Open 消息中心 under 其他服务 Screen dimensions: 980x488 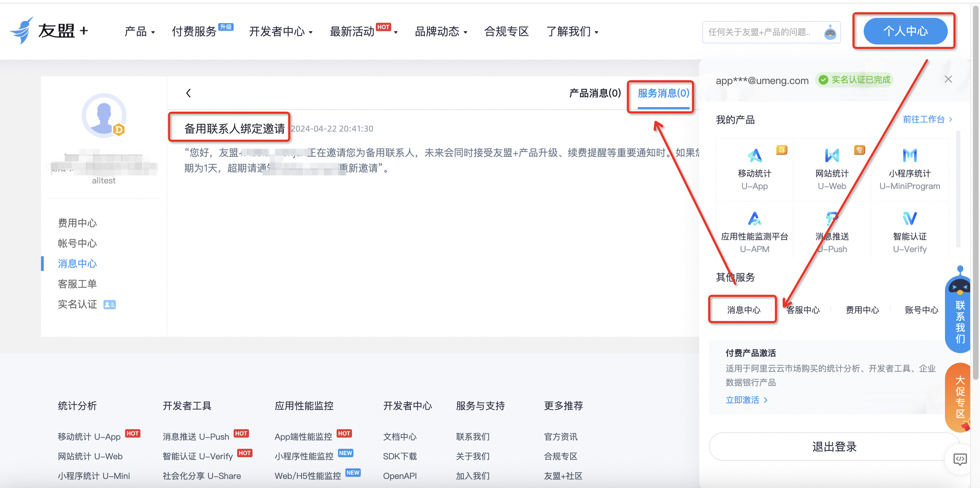coord(744,310)
